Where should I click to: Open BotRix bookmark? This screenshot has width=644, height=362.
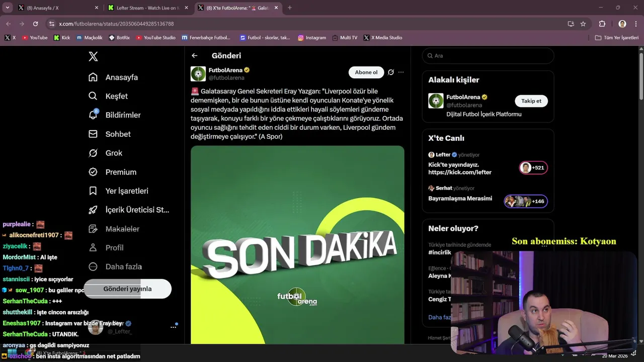click(119, 38)
